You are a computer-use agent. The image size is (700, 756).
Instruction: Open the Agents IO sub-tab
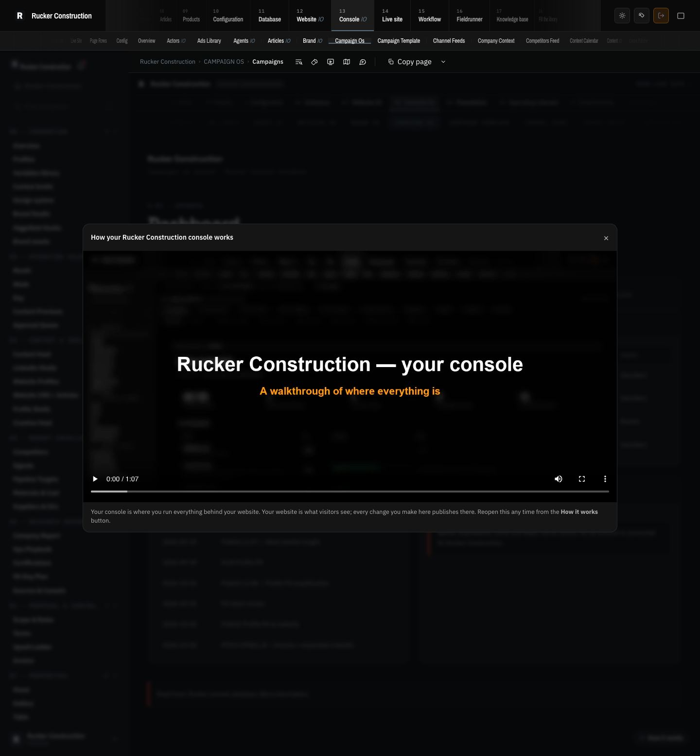(x=244, y=41)
